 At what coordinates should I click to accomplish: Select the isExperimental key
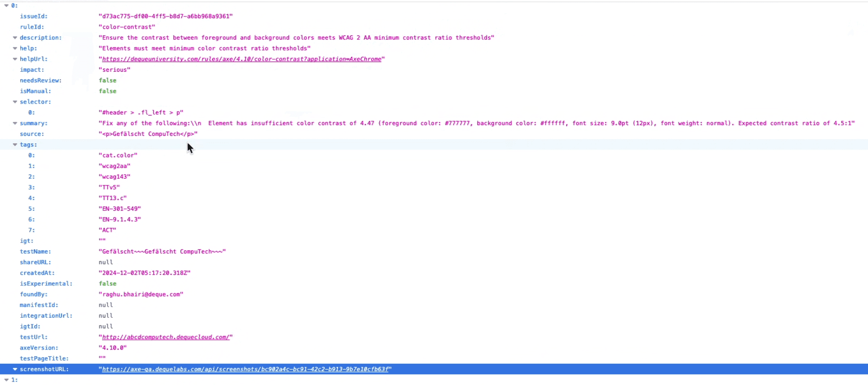[x=46, y=284]
